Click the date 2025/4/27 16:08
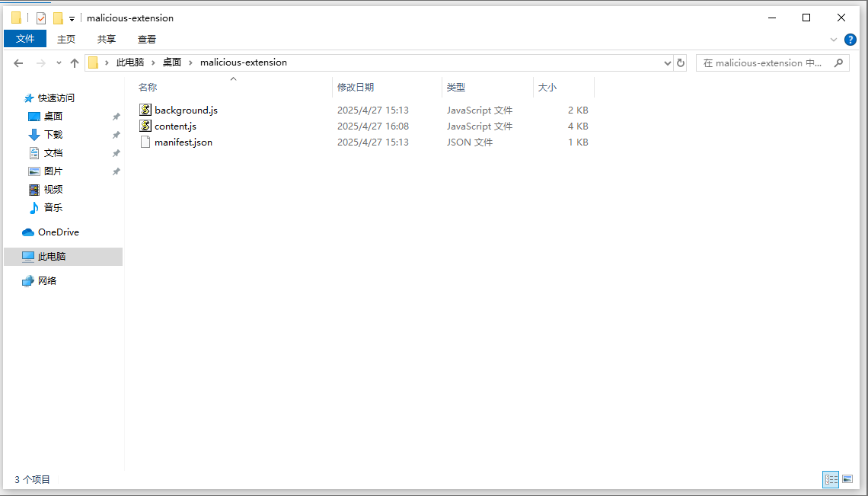Screen dimensions: 868x496 (373, 126)
